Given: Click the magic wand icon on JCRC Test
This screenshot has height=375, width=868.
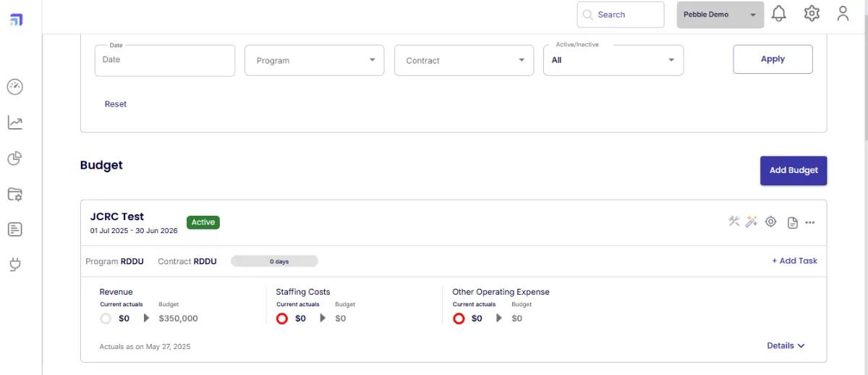Looking at the screenshot, I should click(752, 222).
